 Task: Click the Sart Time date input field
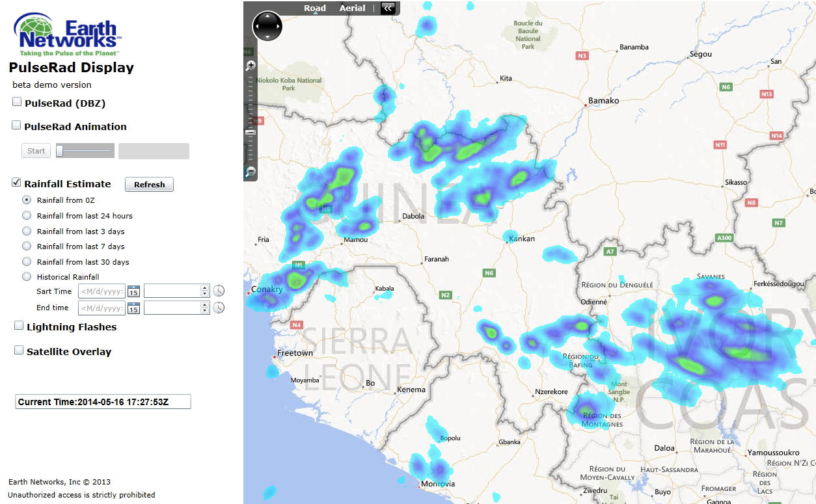click(x=102, y=291)
